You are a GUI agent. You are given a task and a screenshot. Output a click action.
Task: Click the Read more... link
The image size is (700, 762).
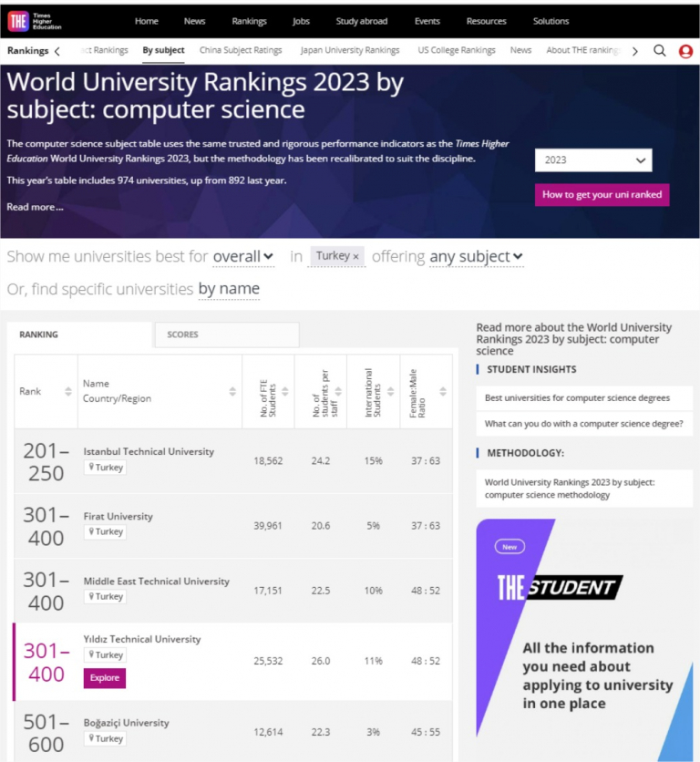coord(35,207)
